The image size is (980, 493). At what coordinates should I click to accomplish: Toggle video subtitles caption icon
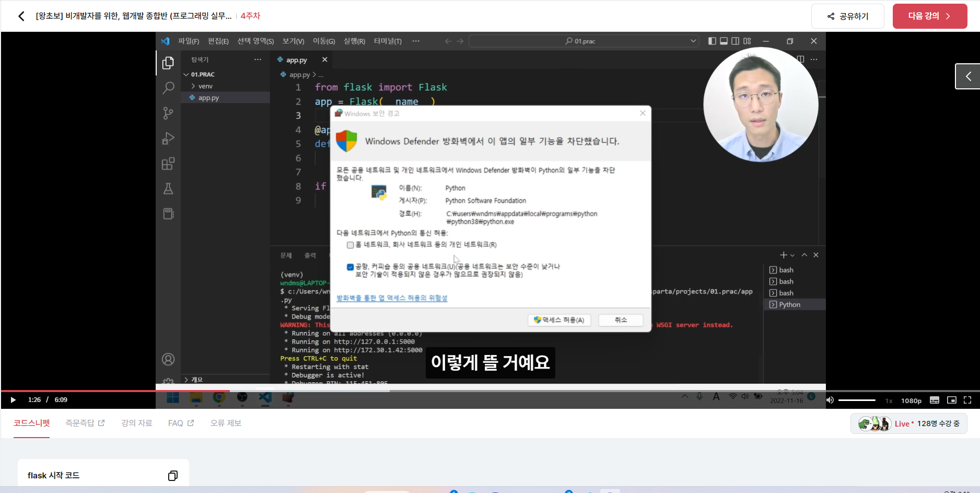(935, 400)
